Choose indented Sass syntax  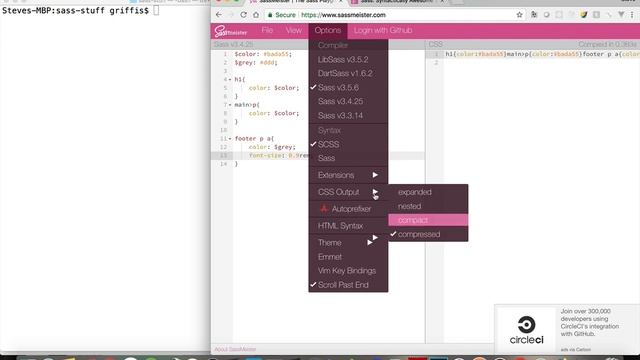point(348,158)
